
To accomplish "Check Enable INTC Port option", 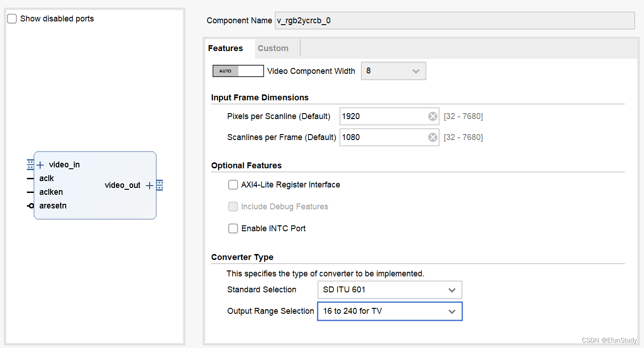I will coord(233,229).
